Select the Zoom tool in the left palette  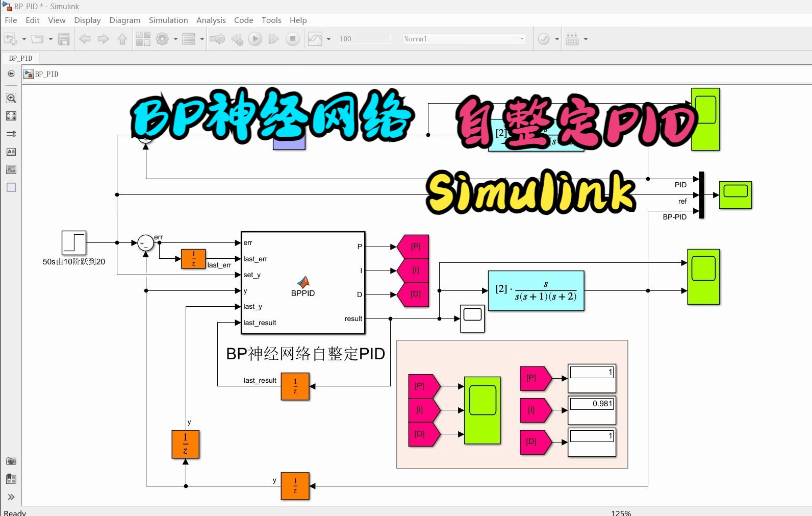tap(11, 98)
